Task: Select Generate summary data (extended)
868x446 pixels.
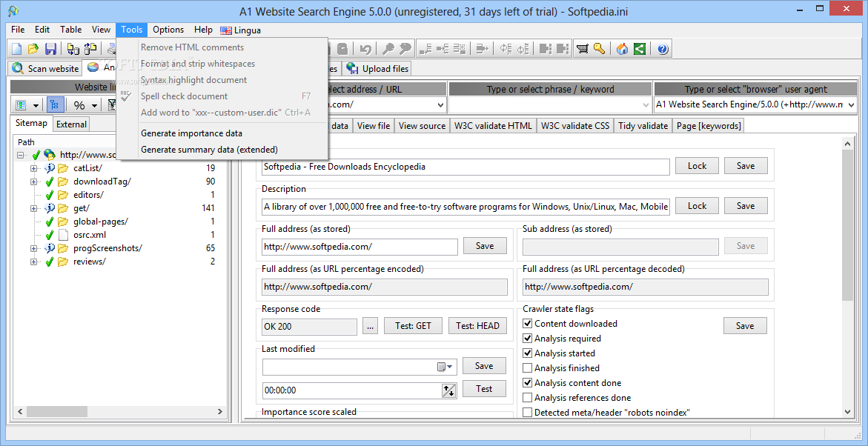Action: coord(209,150)
